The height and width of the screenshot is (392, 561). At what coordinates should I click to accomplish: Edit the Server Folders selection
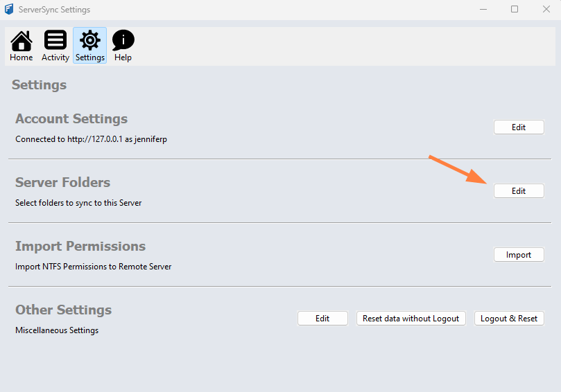pos(519,191)
